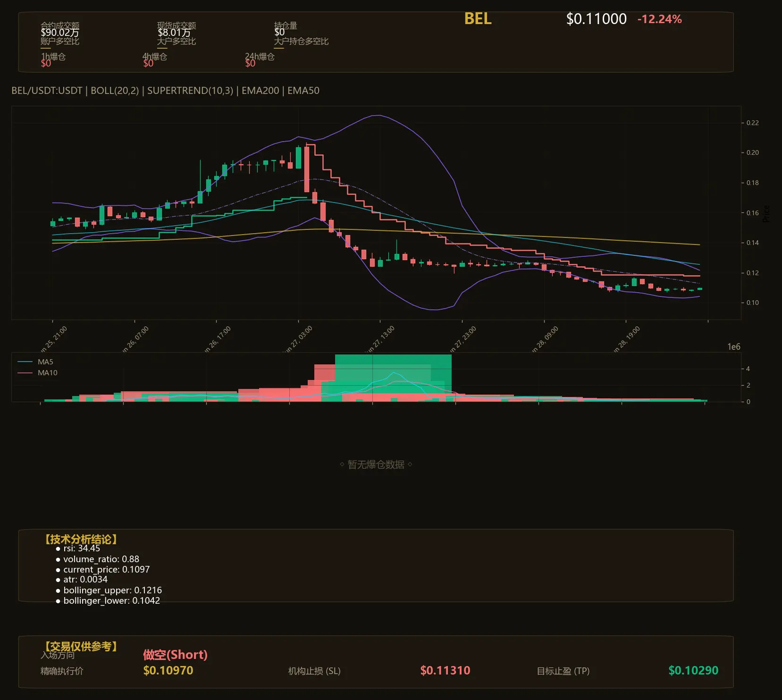Click the 目标止盈 (TP) label
Image resolution: width=782 pixels, height=700 pixels.
tap(563, 671)
